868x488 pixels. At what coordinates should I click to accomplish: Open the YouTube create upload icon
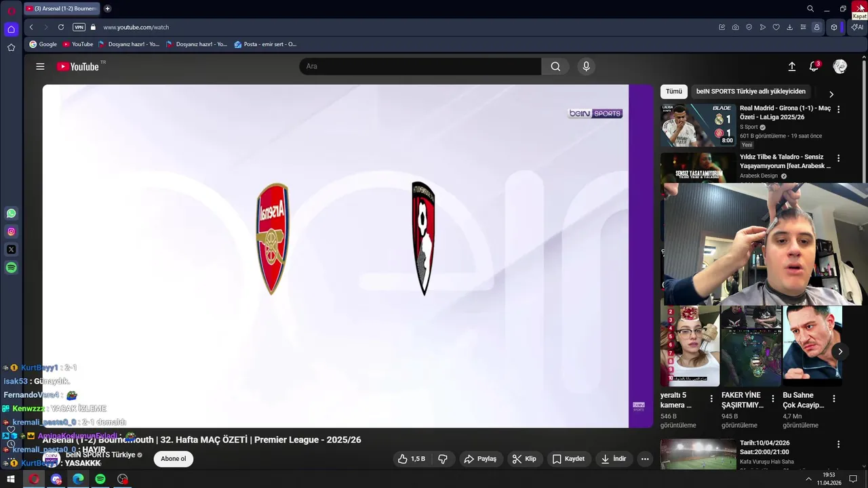pos(791,66)
